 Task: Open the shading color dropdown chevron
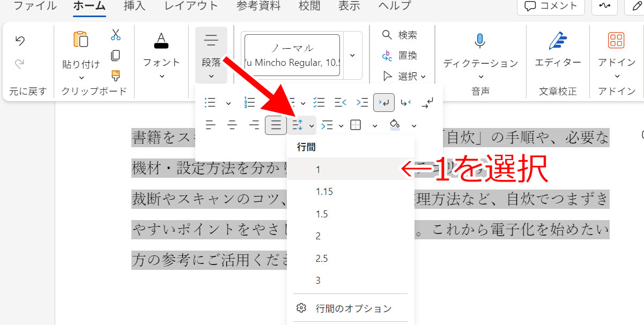pos(414,126)
